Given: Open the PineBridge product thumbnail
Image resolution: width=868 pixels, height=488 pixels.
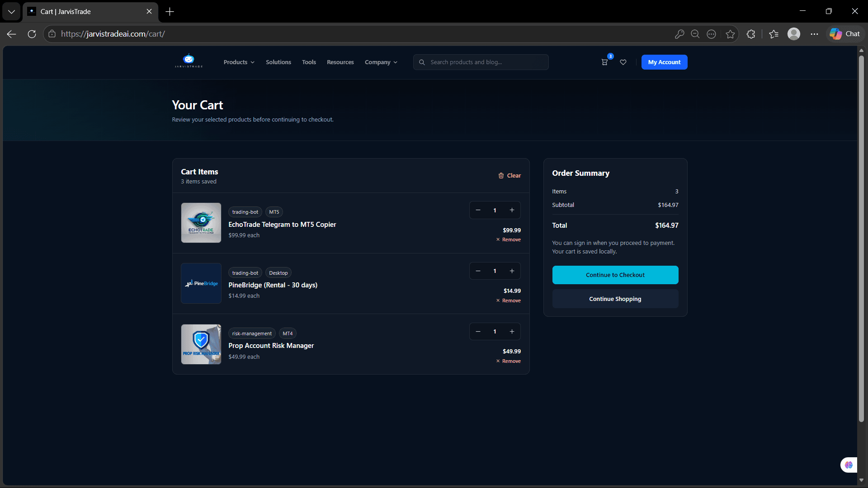Looking at the screenshot, I should coord(201,283).
